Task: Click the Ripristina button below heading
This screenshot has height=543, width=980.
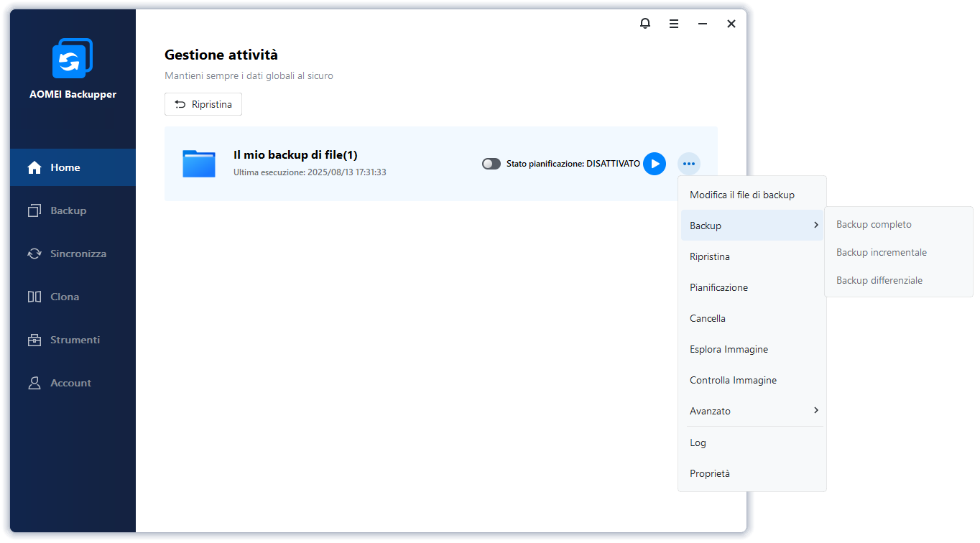Action: pos(203,104)
